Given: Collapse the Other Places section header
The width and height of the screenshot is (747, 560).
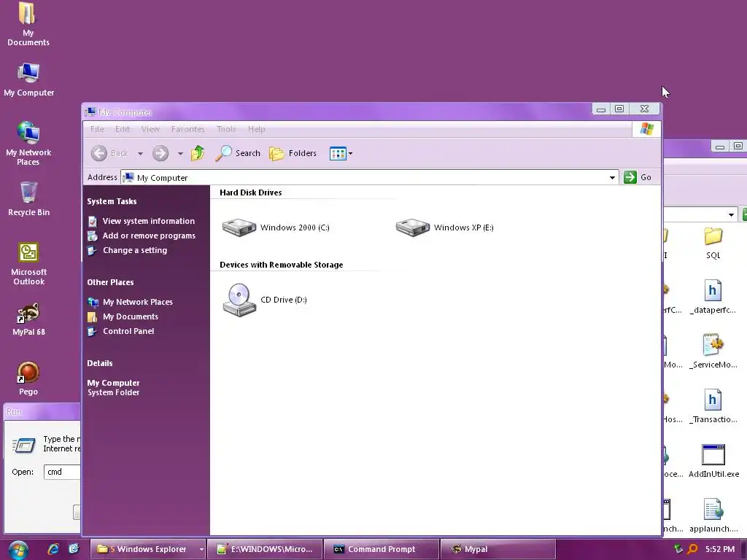Looking at the screenshot, I should click(111, 282).
